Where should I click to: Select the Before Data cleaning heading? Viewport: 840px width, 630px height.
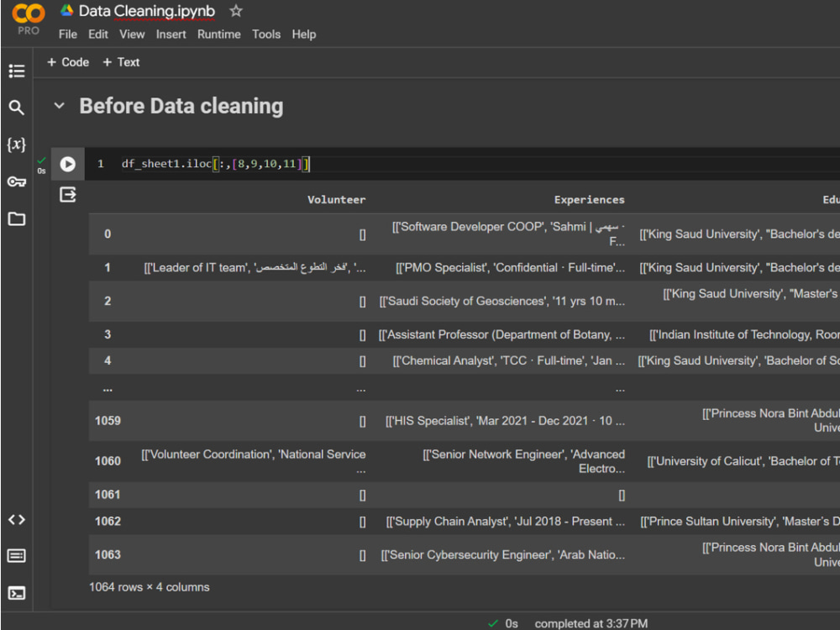click(181, 106)
